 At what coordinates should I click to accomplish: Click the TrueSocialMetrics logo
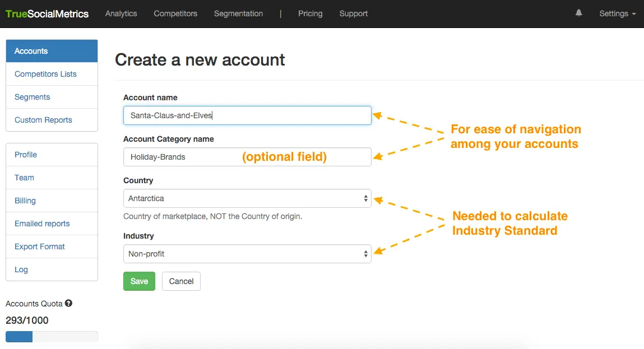coord(47,13)
